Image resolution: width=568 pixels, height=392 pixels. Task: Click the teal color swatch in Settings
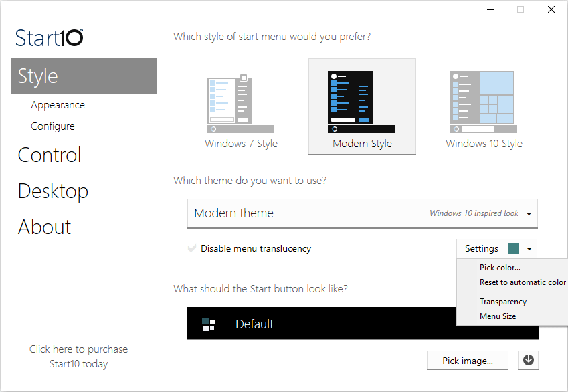point(514,249)
